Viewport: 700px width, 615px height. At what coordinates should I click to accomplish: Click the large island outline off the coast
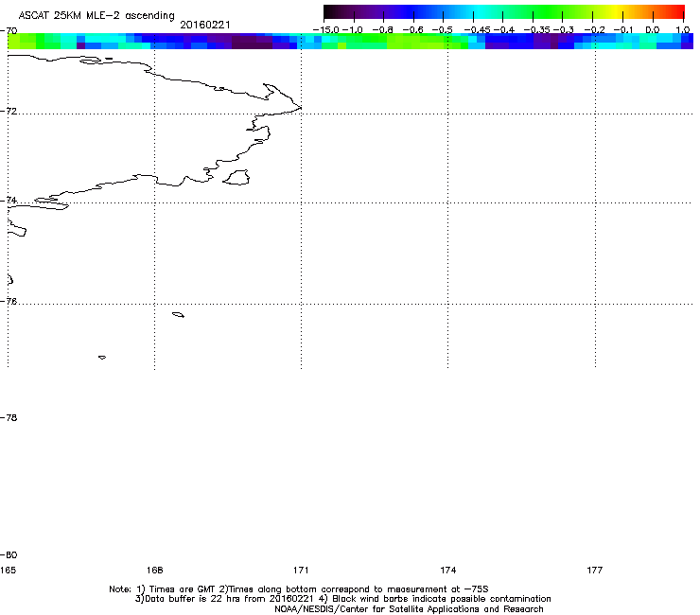(x=236, y=177)
